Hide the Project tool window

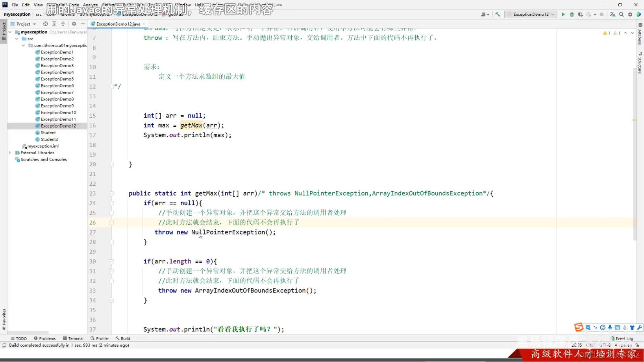click(x=83, y=24)
